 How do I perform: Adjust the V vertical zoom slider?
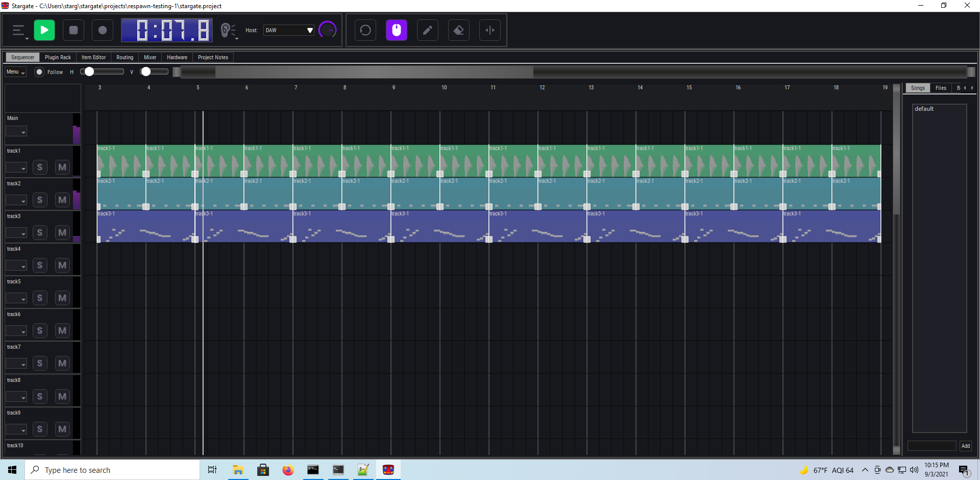pyautogui.click(x=155, y=71)
